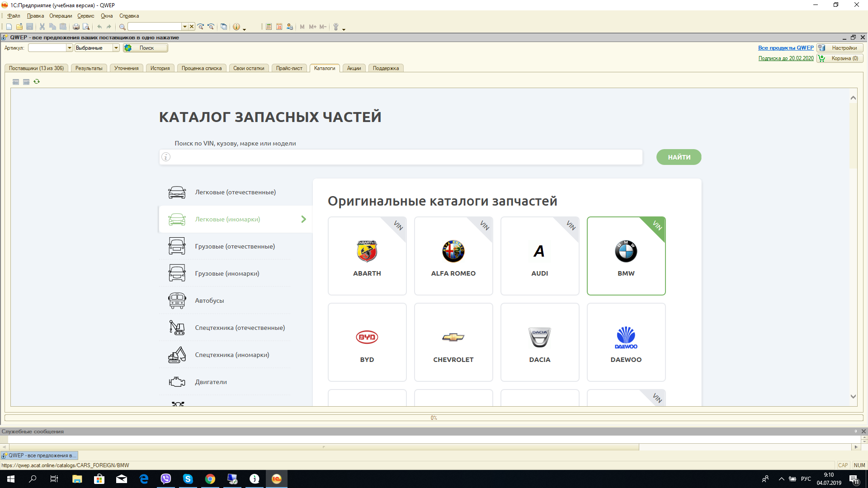Click the M- memory subtract button

pos(323,27)
